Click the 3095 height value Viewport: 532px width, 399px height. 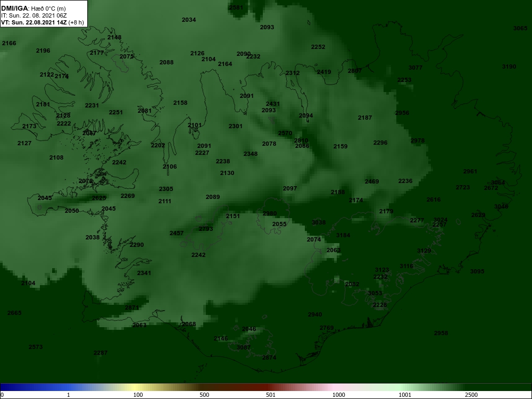[x=477, y=271]
